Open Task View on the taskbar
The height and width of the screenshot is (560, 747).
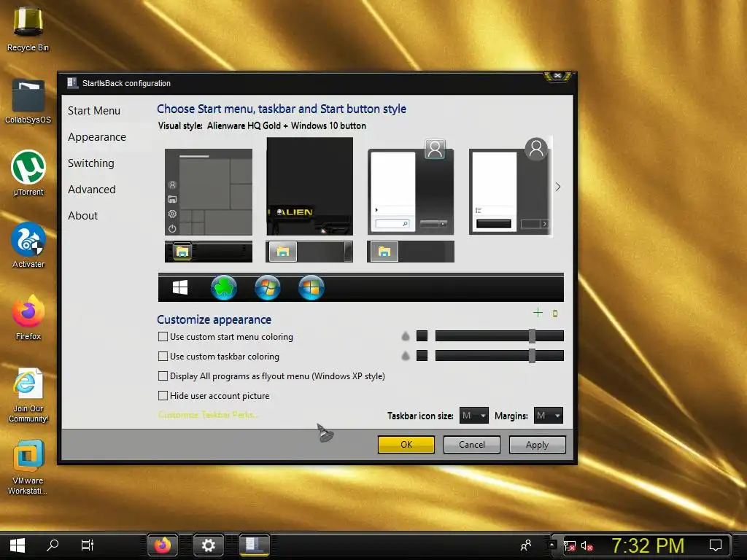[x=88, y=545]
